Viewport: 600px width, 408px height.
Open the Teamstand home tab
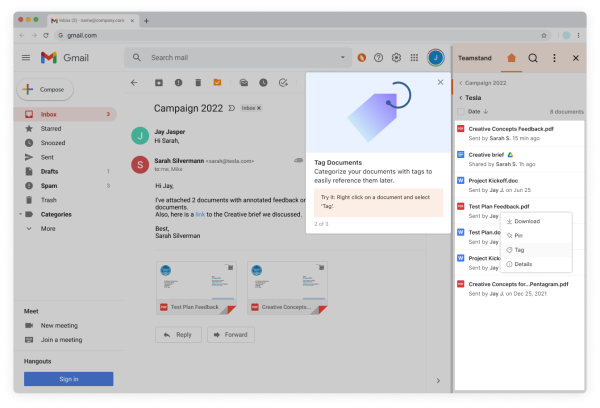(512, 58)
